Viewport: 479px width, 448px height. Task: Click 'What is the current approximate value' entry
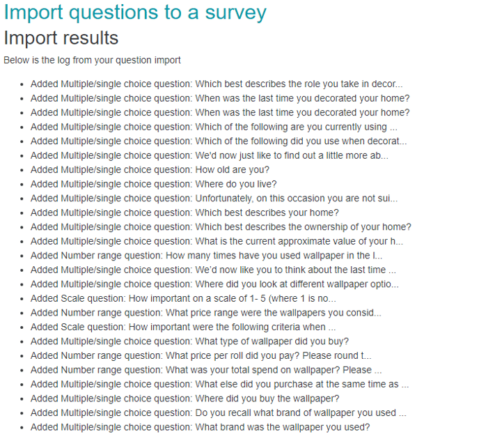pos(217,241)
